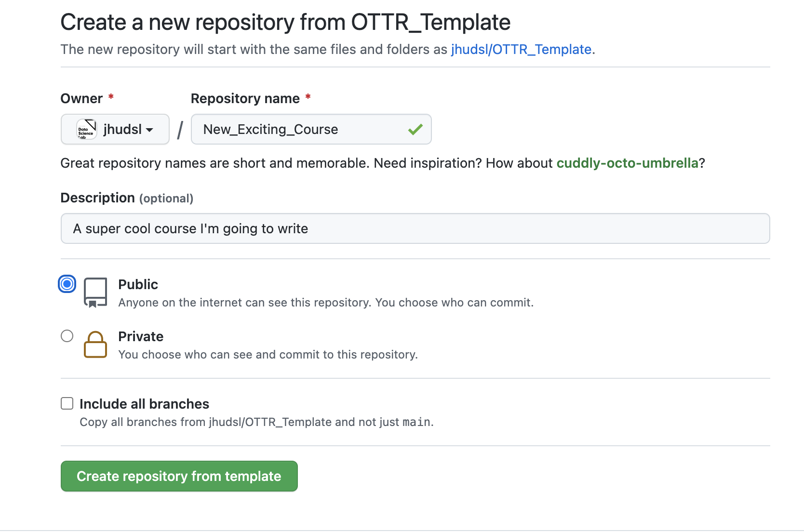Use the cuddly-octo-umbrella name suggestion
Screen dimensions: 804x532
(627, 163)
